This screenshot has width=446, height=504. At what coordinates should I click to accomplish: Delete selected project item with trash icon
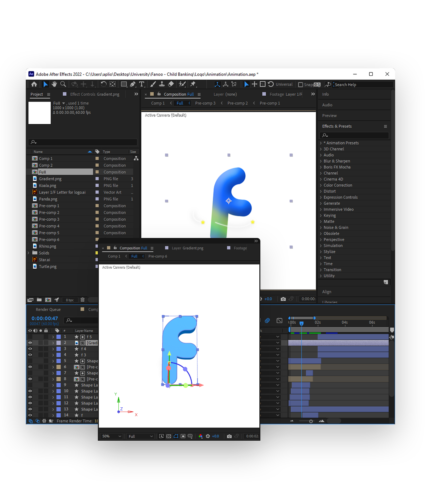83,300
